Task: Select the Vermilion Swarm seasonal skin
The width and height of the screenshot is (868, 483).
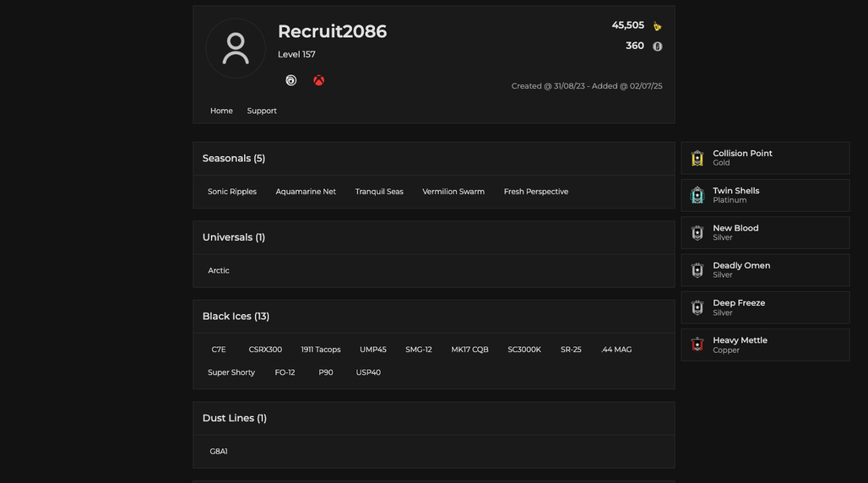Action: tap(453, 192)
